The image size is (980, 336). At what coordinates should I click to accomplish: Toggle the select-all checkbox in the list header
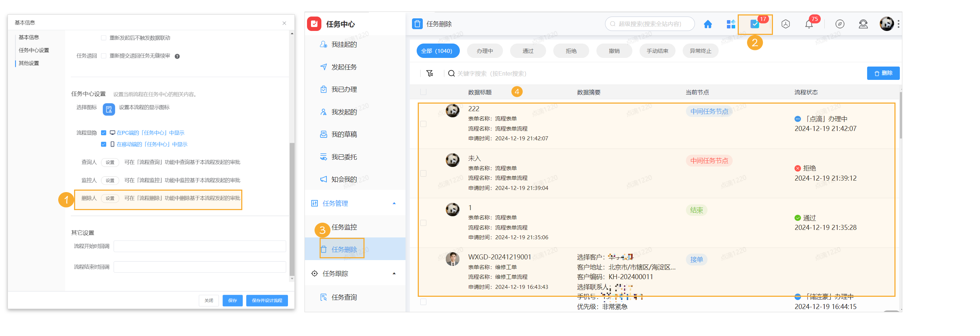pos(423,92)
